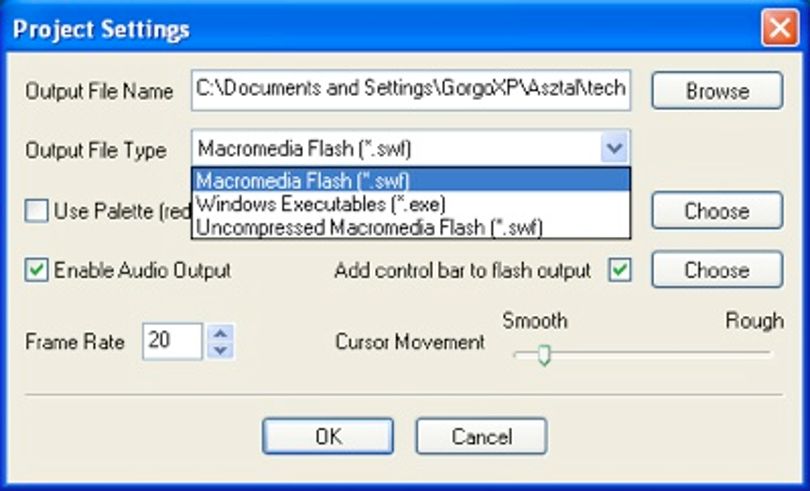Open the Output File Type dropdown arrow
The height and width of the screenshot is (491, 810).
coord(614,149)
